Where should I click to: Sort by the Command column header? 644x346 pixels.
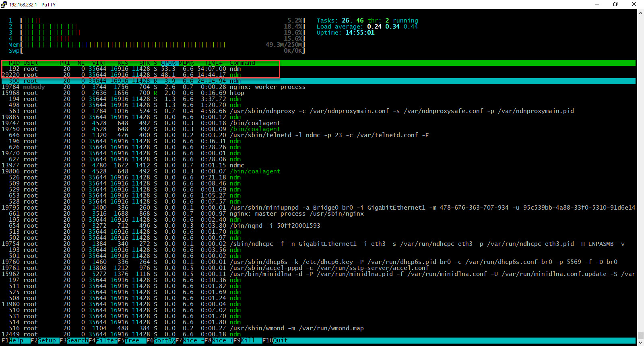click(242, 63)
